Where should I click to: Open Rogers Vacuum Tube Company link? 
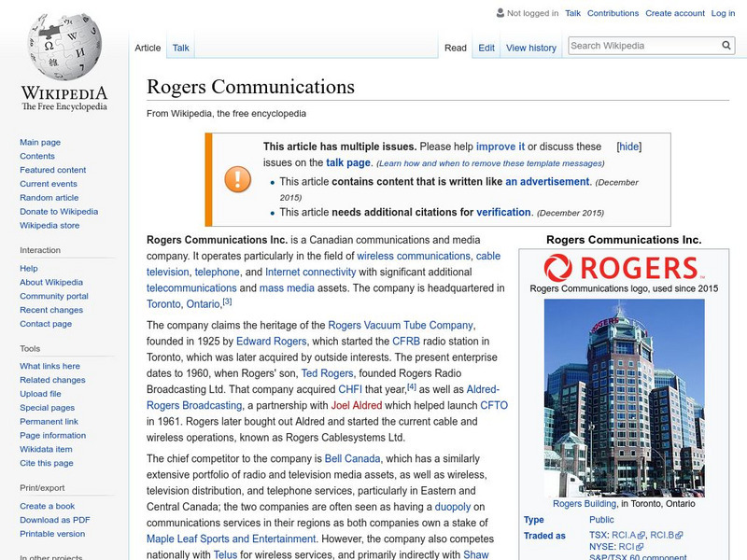(401, 326)
